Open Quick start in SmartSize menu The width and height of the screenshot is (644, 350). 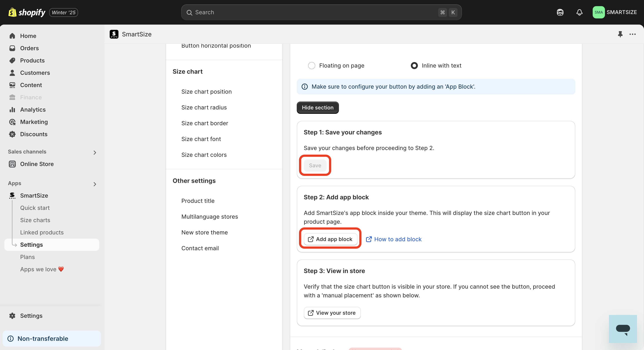coord(35,208)
